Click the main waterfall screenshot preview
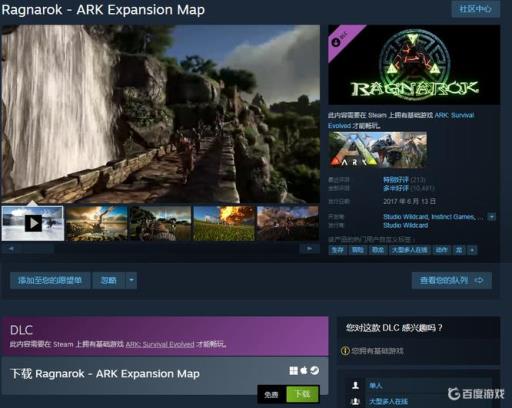The height and width of the screenshot is (408, 512). click(161, 114)
